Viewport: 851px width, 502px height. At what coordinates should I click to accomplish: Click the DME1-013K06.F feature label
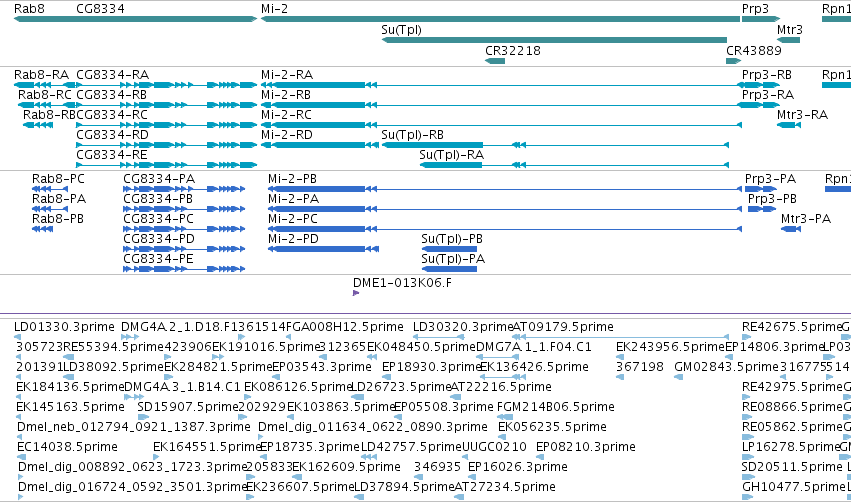tap(402, 283)
